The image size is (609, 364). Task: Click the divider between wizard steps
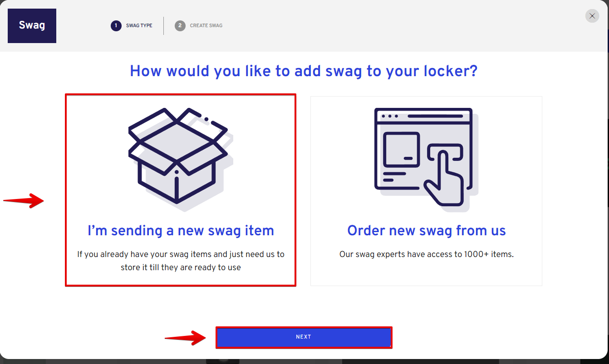[163, 26]
